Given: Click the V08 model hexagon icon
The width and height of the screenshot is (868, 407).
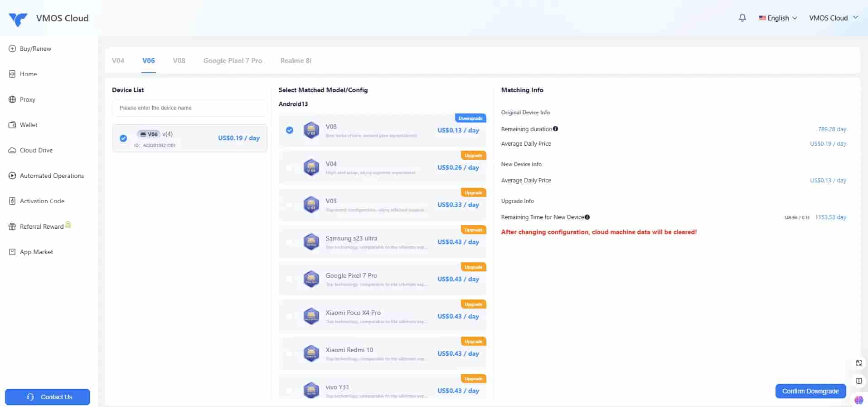Looking at the screenshot, I should coord(311,130).
